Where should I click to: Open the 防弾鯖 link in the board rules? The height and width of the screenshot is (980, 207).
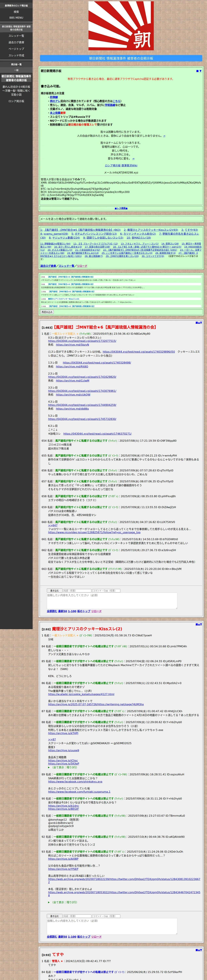click(x=54, y=97)
